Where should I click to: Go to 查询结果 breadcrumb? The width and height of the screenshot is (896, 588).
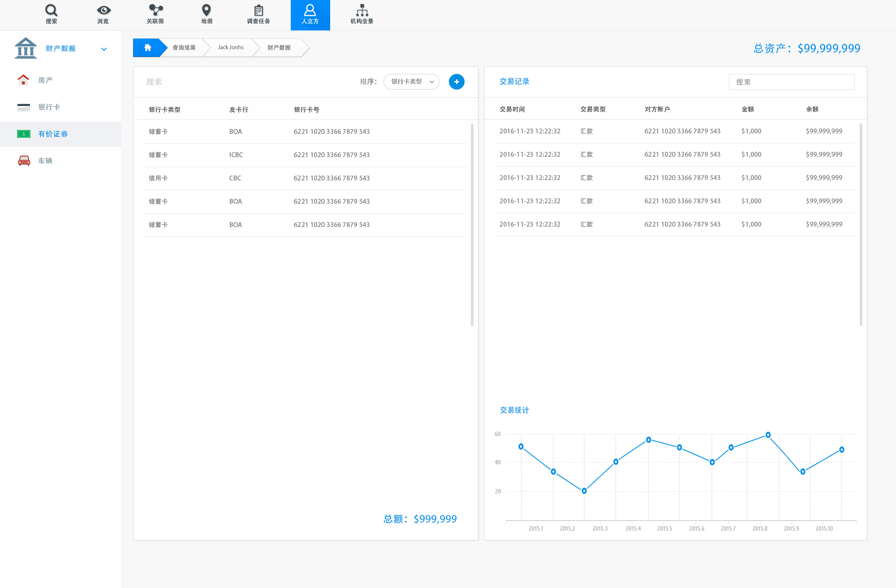coord(184,47)
